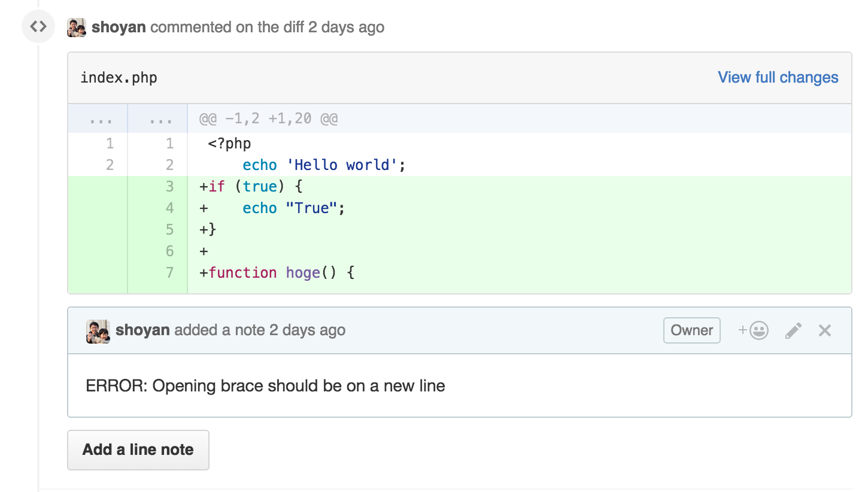Open the '2 days ago' diff timestamp

click(346, 27)
